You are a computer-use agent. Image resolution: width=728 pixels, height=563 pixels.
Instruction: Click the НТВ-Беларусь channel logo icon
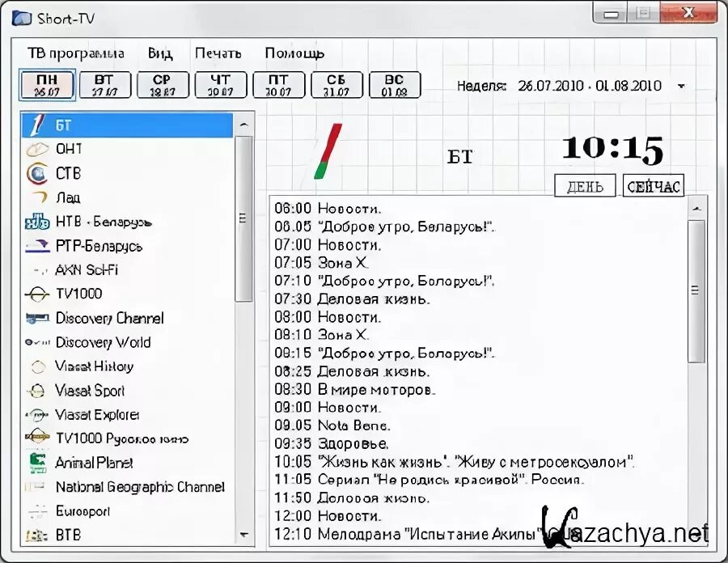tap(37, 222)
